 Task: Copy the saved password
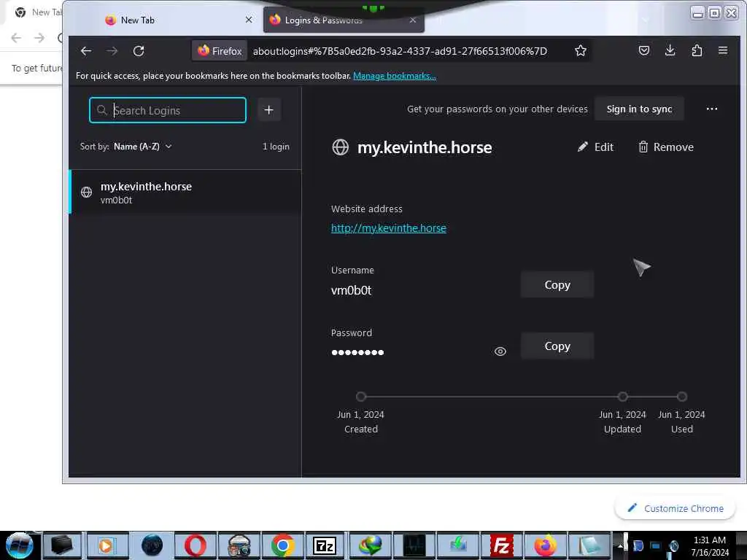pyautogui.click(x=557, y=346)
